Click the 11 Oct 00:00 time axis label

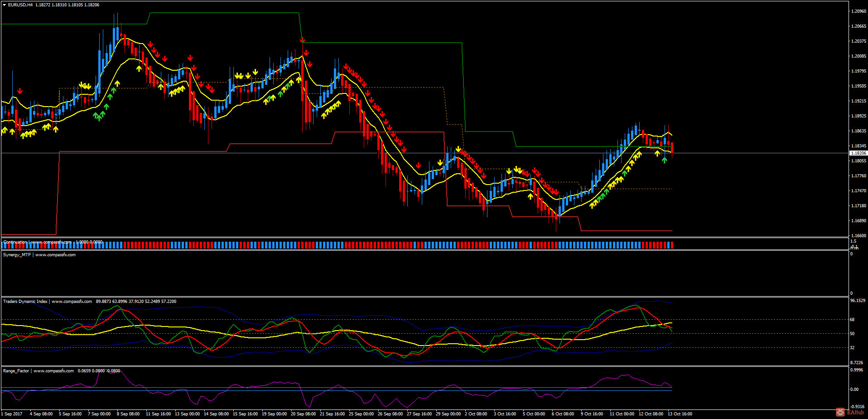pos(622,414)
